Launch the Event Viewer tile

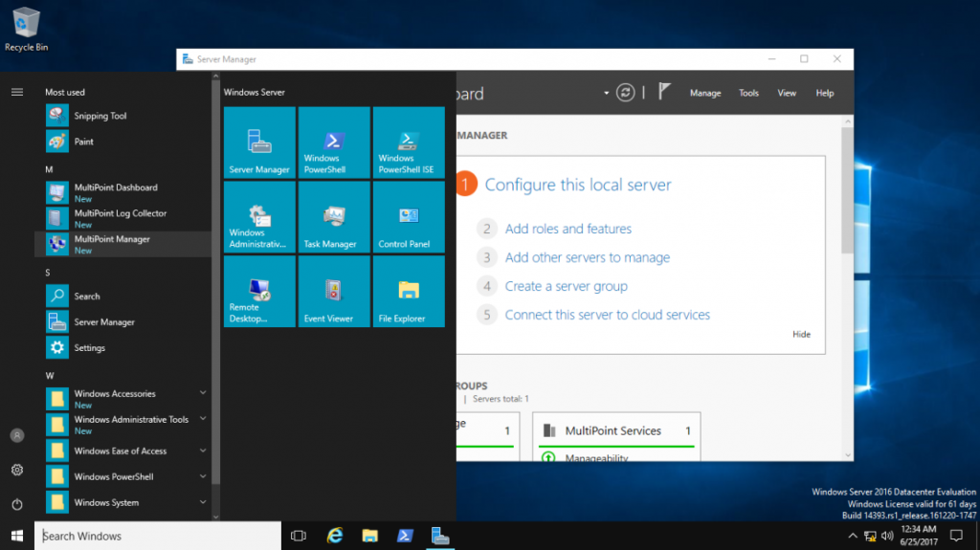[x=334, y=291]
